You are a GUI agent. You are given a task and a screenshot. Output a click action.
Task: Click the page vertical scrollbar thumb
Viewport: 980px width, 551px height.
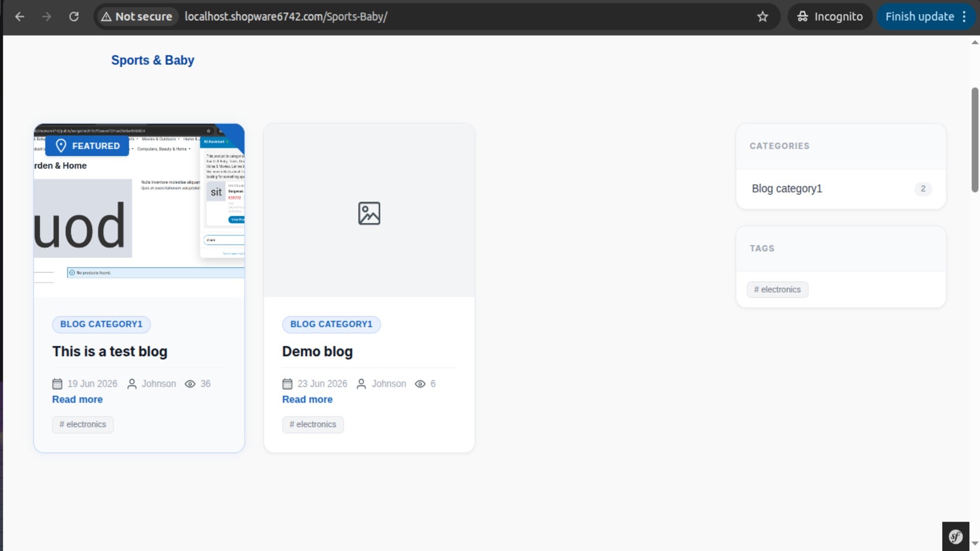(975, 140)
